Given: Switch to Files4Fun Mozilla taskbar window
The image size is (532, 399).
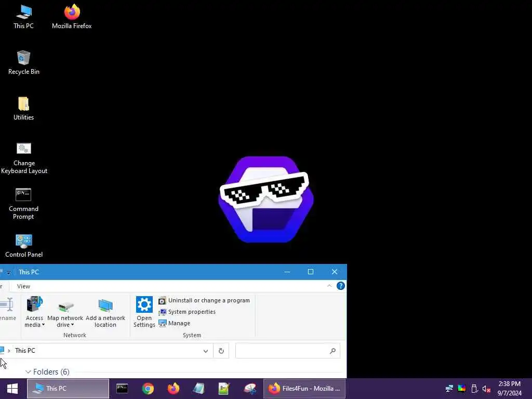Looking at the screenshot, I should point(304,389).
